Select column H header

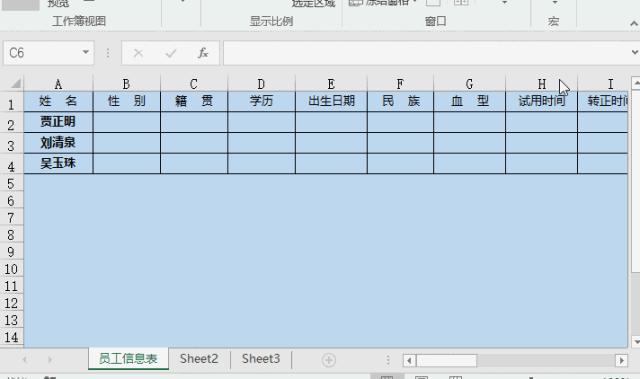pyautogui.click(x=542, y=84)
